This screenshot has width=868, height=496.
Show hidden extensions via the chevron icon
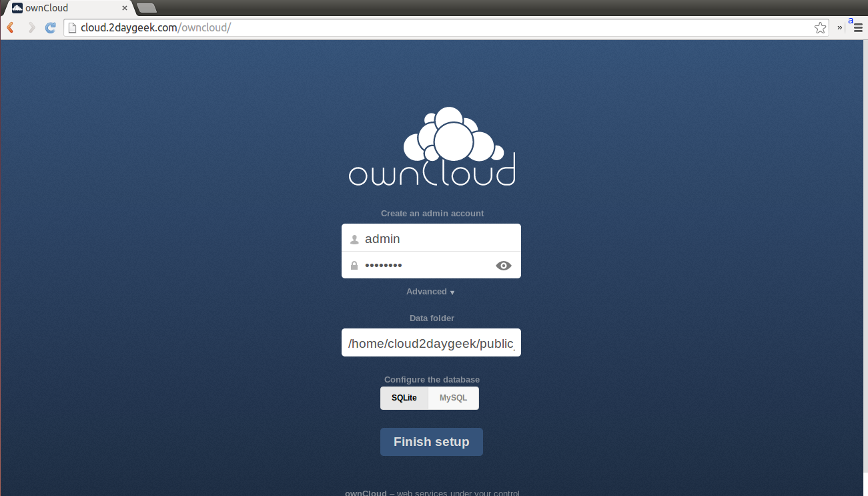point(840,27)
